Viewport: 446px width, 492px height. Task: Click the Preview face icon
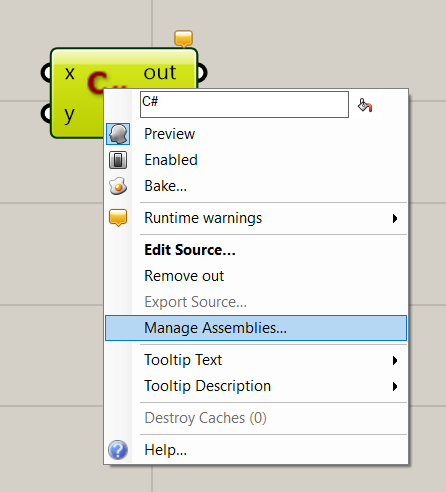point(118,134)
